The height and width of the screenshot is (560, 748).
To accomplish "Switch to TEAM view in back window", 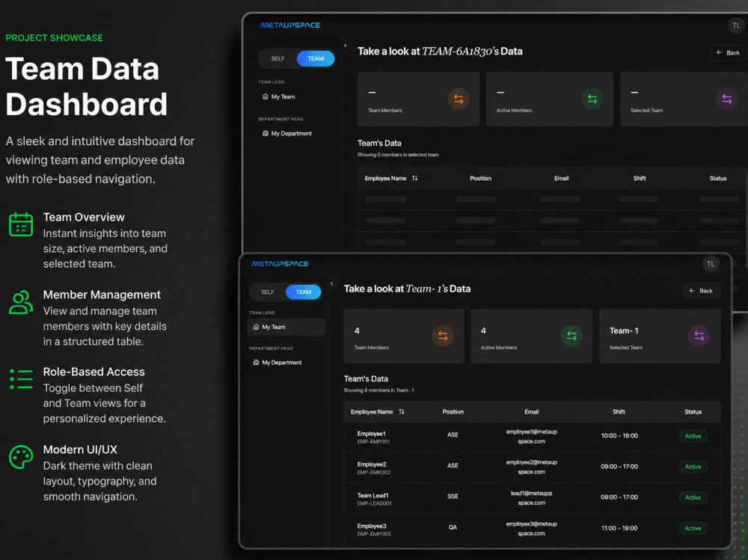I will (x=316, y=58).
